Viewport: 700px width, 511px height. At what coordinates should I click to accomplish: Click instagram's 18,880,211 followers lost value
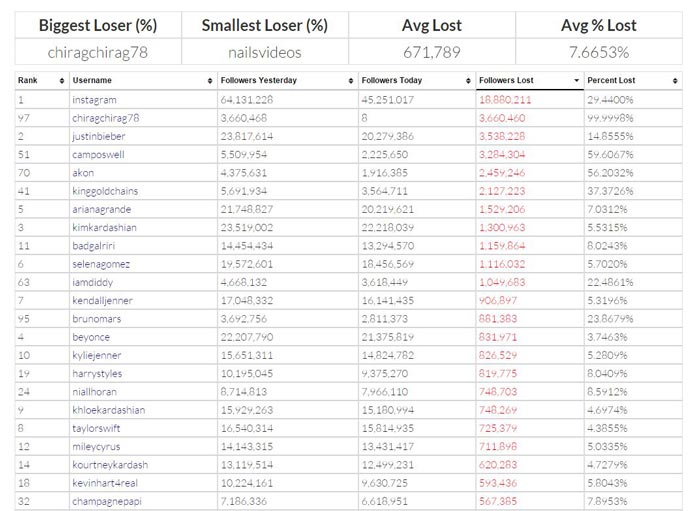[x=505, y=100]
